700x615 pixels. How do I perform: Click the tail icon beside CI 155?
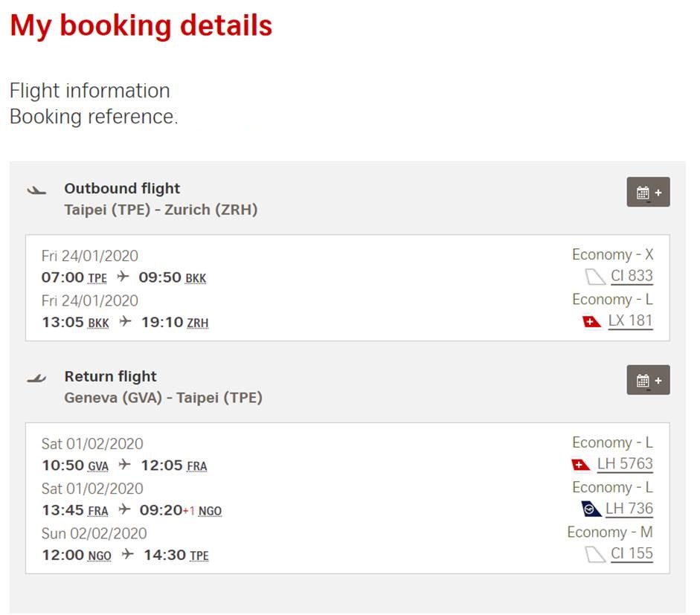pyautogui.click(x=595, y=554)
